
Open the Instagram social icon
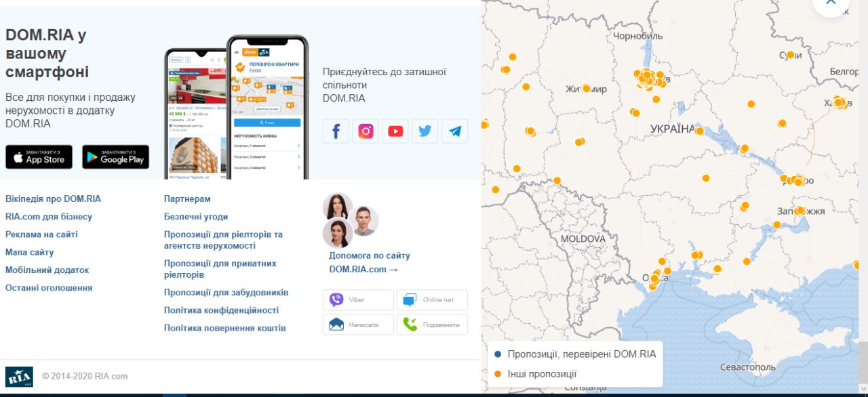pos(366,131)
